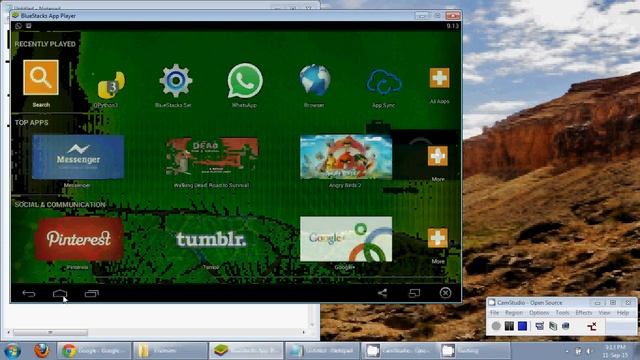Screen dimensions: 640x360
Task: Click the share icon in BlueStacks bar
Action: click(x=382, y=293)
